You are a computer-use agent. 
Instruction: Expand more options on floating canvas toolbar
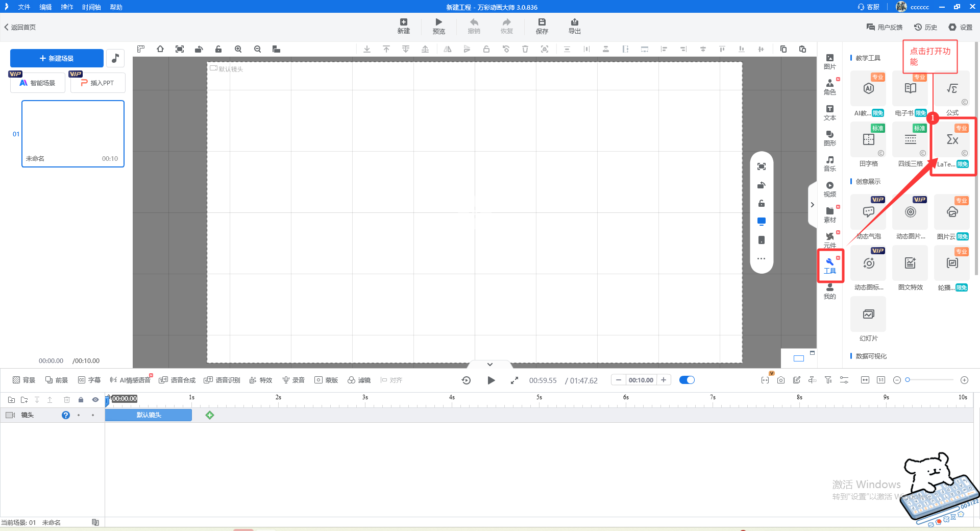(761, 259)
